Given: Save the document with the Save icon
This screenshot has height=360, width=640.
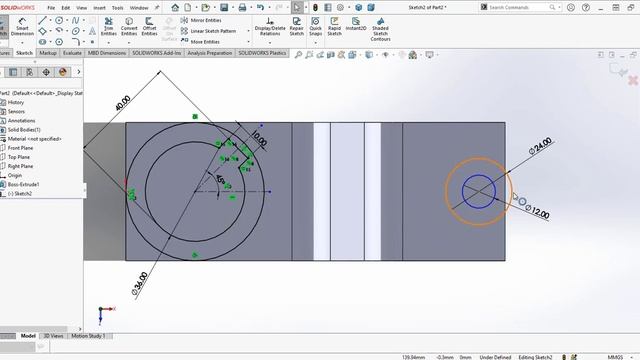Looking at the screenshot, I should tap(224, 7).
